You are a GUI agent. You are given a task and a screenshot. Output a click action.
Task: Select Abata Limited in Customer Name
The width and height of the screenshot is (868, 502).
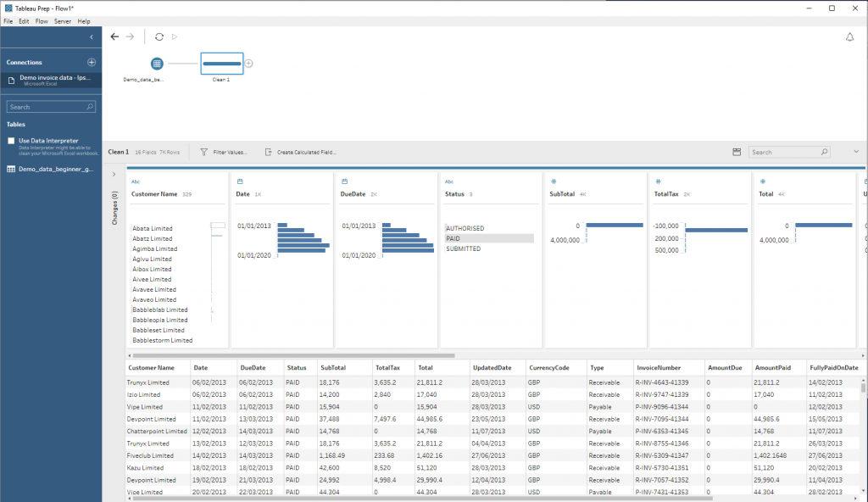pos(153,228)
